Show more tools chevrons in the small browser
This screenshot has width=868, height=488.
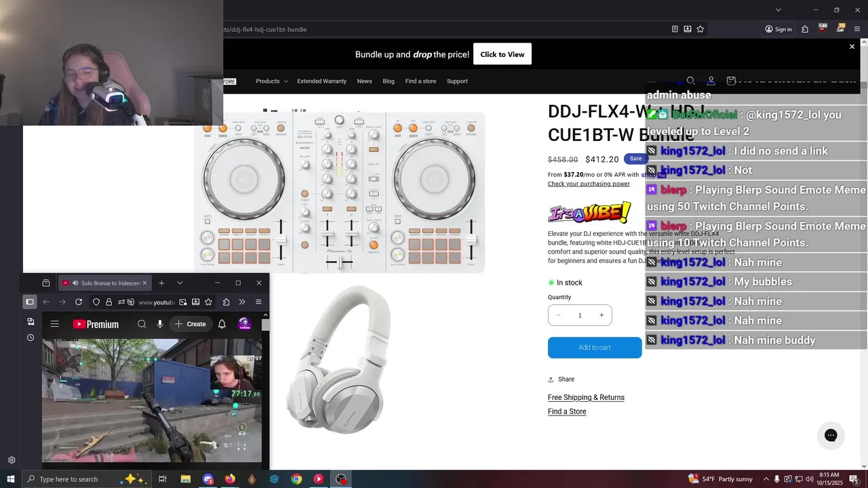click(242, 302)
